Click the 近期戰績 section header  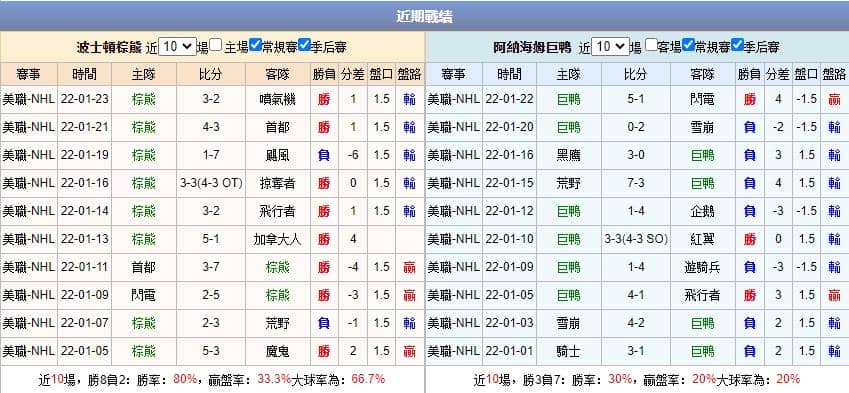click(x=424, y=17)
